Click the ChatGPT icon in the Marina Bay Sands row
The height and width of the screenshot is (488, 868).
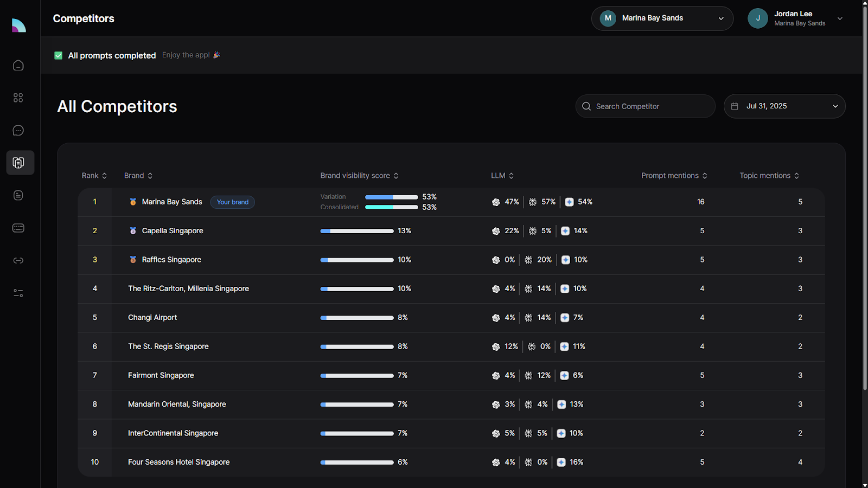coord(496,202)
